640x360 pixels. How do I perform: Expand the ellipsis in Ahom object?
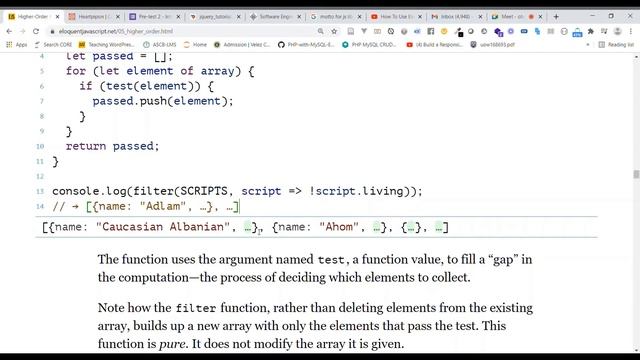pos(377,227)
